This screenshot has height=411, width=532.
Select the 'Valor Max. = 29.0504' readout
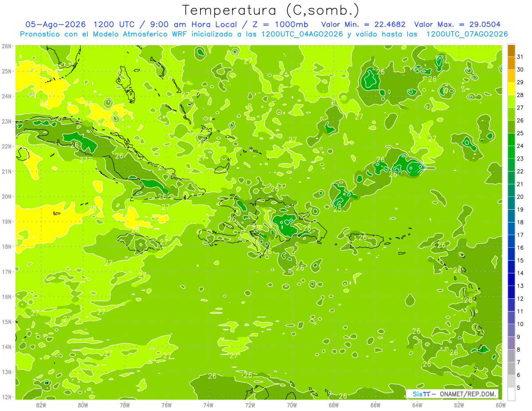(458, 24)
